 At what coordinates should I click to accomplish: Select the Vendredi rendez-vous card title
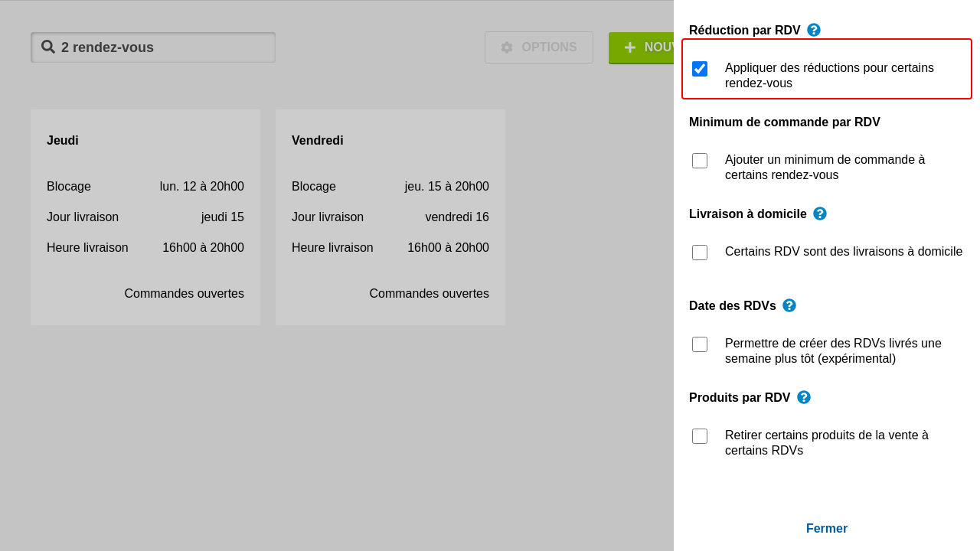tap(318, 141)
